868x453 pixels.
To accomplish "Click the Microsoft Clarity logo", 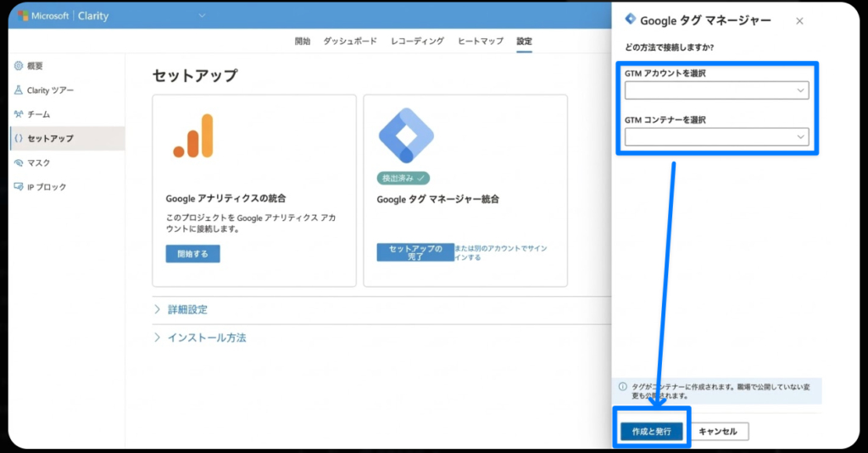I will (63, 16).
